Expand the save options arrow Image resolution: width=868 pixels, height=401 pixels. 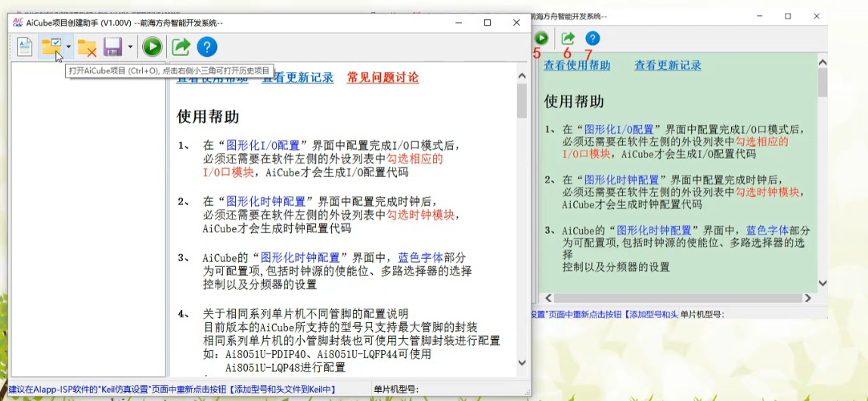[130, 47]
